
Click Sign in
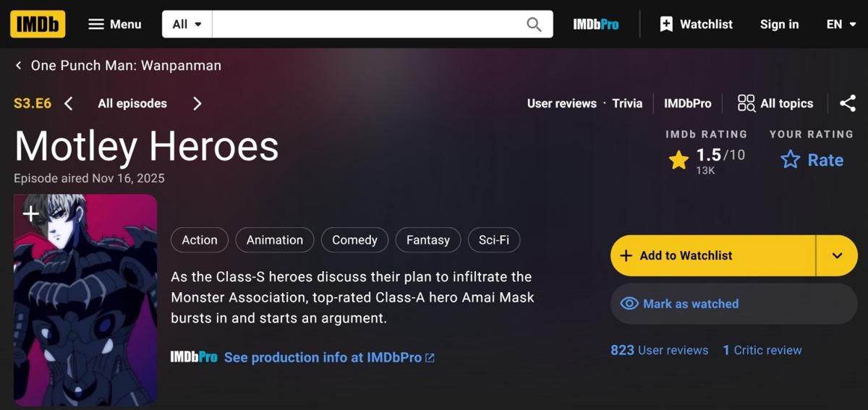click(779, 25)
